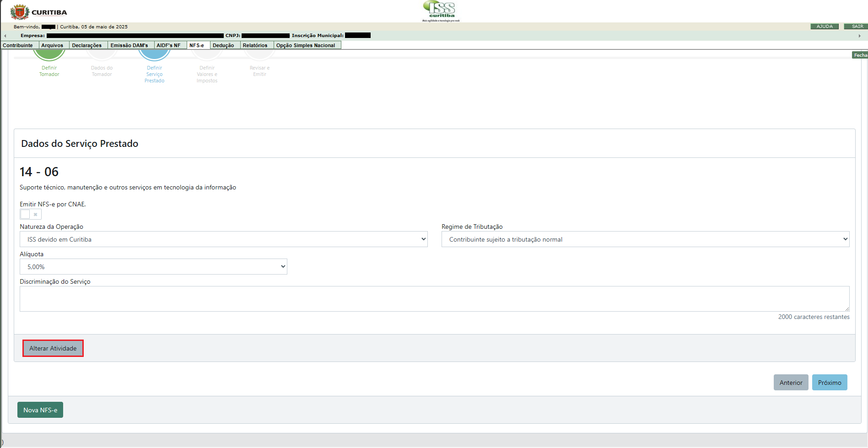This screenshot has width=868, height=448.
Task: Click the Curitiba coat of arms logo
Action: [20, 12]
